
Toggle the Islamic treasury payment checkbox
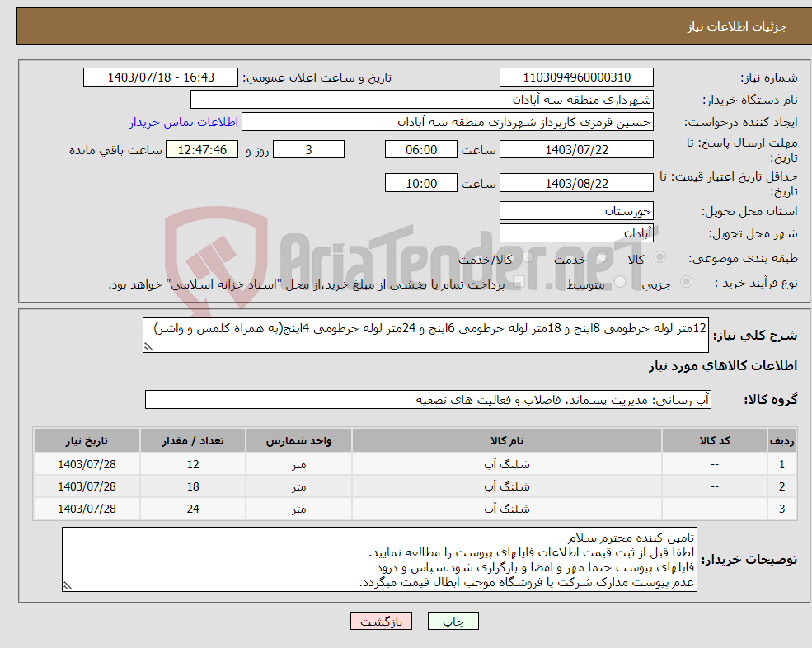coord(519,282)
